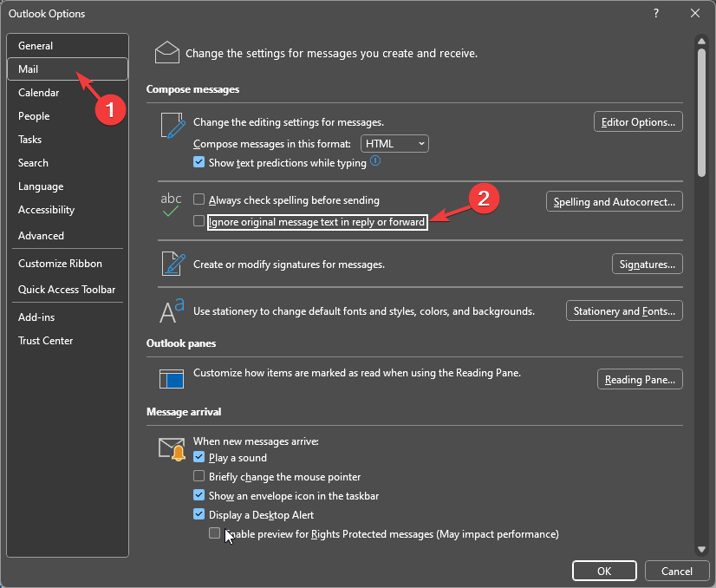Open the Advanced options category
The image size is (716, 588).
(x=42, y=236)
